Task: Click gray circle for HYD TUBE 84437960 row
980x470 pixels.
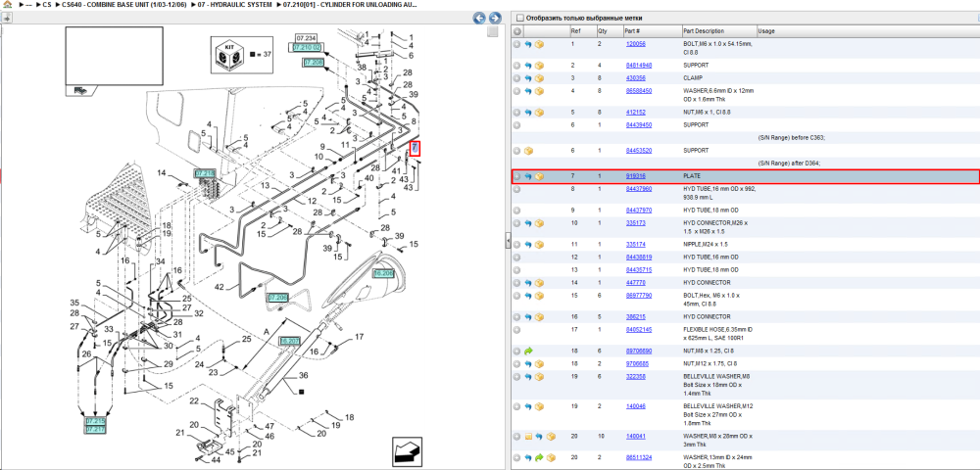Action: tap(516, 189)
